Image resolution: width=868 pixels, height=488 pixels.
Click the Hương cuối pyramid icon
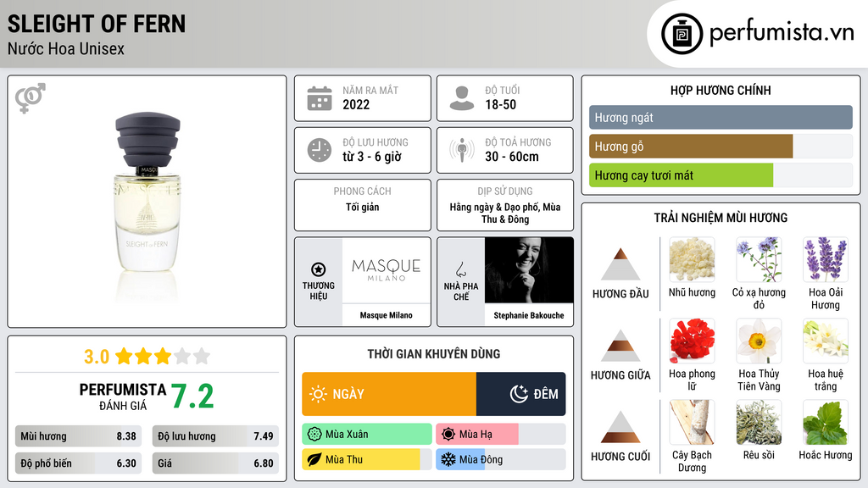pos(620,427)
